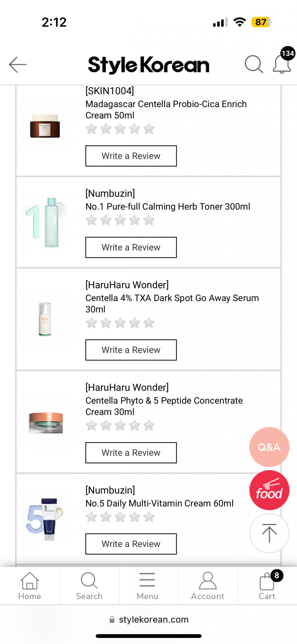Open the Menu tab
The height and width of the screenshot is (644, 297).
click(x=147, y=586)
